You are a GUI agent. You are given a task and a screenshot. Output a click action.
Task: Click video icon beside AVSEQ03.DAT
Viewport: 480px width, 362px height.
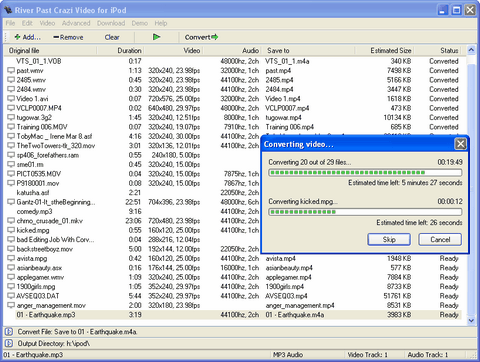(11, 296)
